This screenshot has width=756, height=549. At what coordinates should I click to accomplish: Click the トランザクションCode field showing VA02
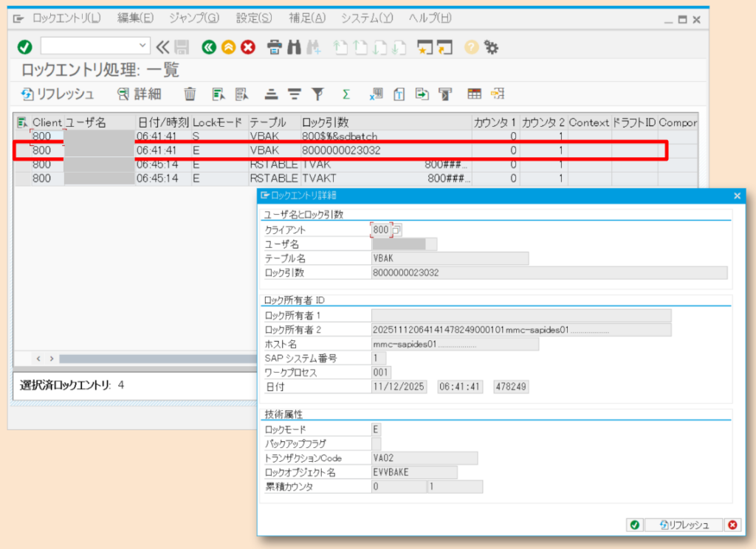coord(425,458)
